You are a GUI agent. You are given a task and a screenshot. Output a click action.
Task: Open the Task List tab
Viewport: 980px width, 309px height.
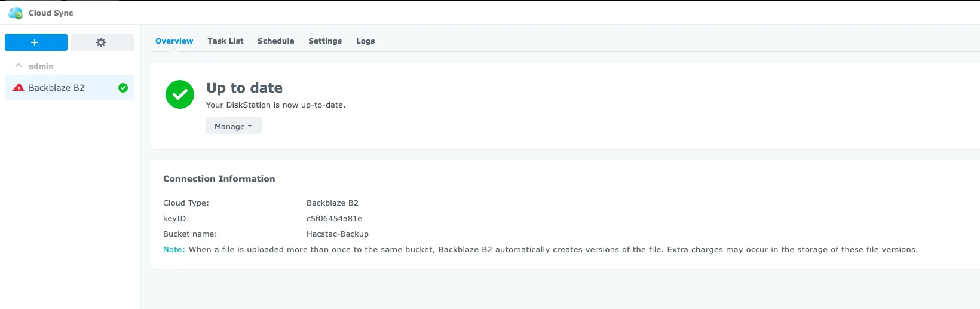click(x=225, y=41)
